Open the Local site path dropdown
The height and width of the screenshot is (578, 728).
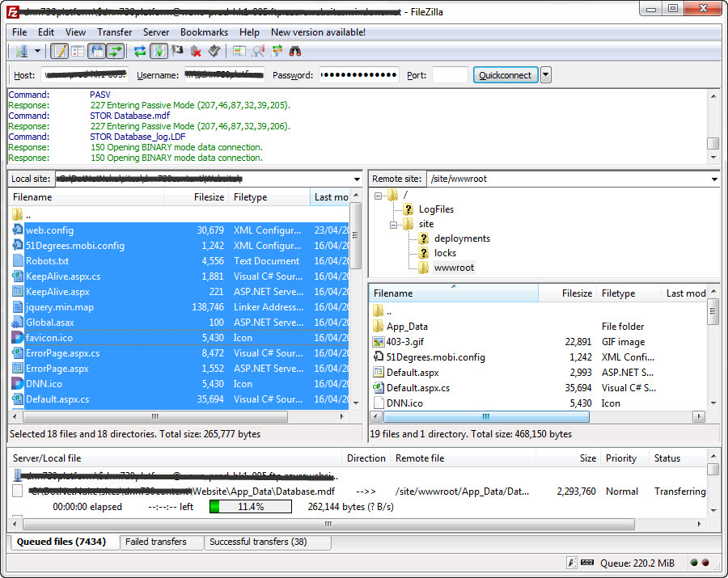coord(357,179)
